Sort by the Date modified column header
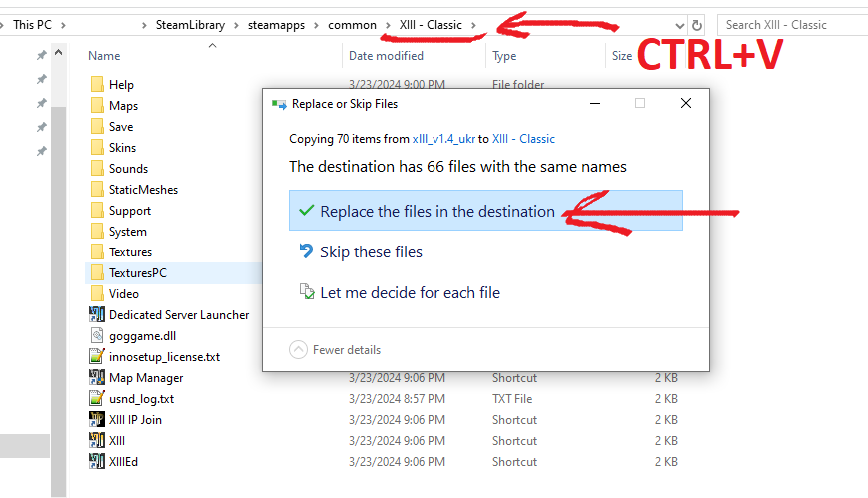 coord(386,56)
